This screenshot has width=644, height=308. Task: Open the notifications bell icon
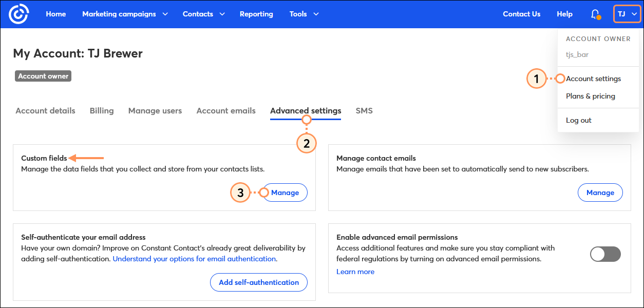tap(596, 14)
